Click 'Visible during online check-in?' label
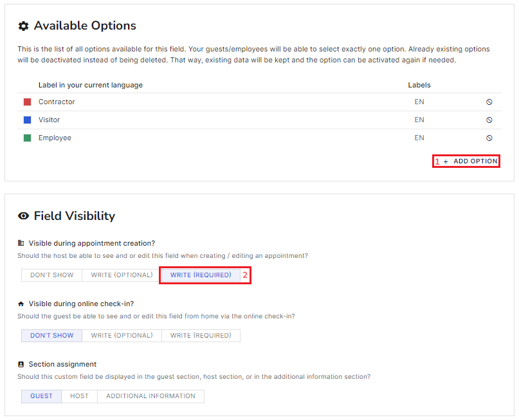Screen dimensions: 519x420 click(81, 304)
